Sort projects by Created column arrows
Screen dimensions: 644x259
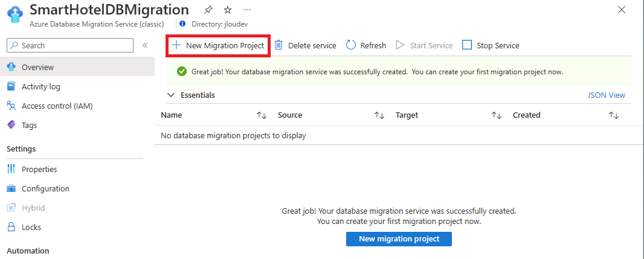point(614,115)
